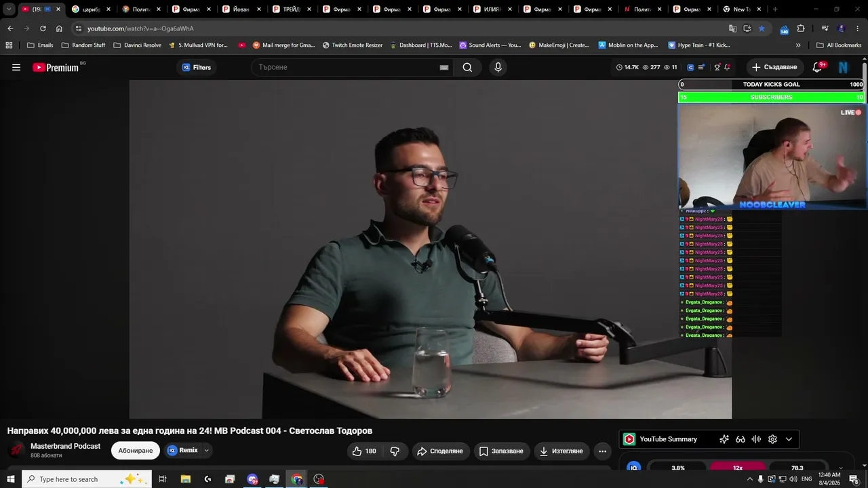
Task: Open the All Bookmarks folder
Action: [x=839, y=45]
